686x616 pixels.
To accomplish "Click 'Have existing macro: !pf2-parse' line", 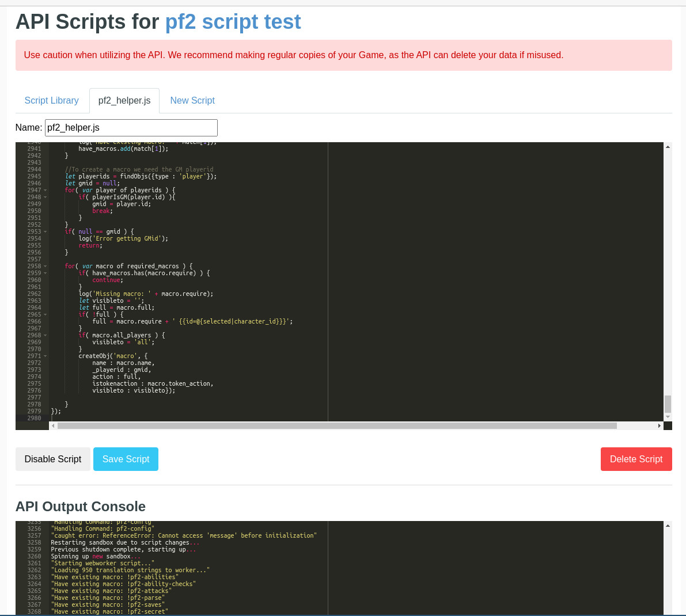I will pyautogui.click(x=108, y=598).
